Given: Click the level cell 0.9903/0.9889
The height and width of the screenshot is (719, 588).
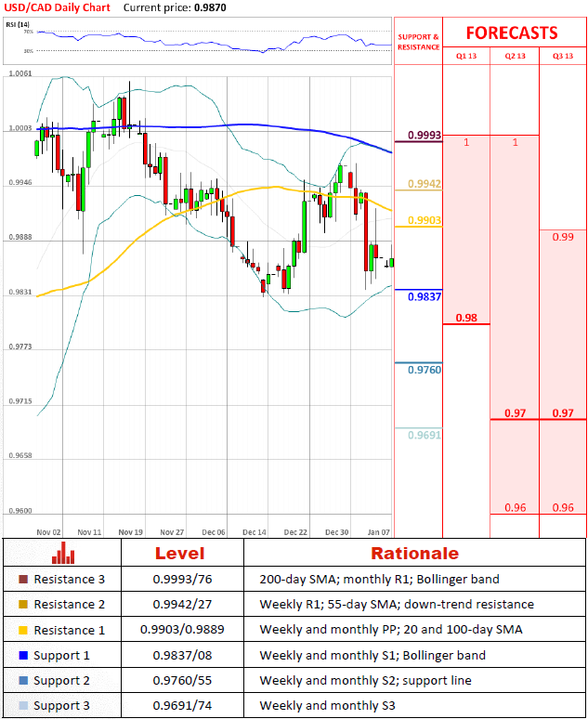Looking at the screenshot, I should [x=183, y=630].
